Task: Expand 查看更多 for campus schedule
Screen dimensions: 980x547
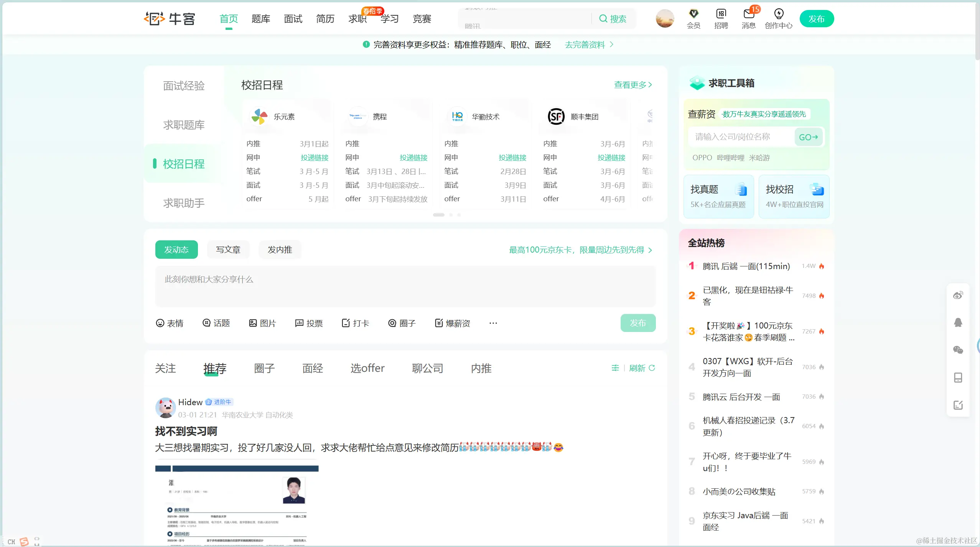Action: click(x=632, y=85)
